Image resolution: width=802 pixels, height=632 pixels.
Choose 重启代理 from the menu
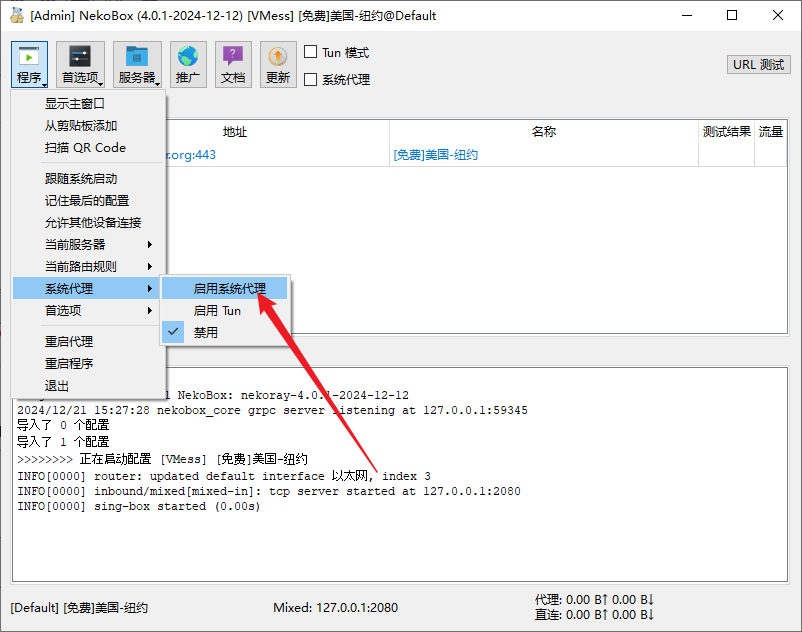coord(88,342)
